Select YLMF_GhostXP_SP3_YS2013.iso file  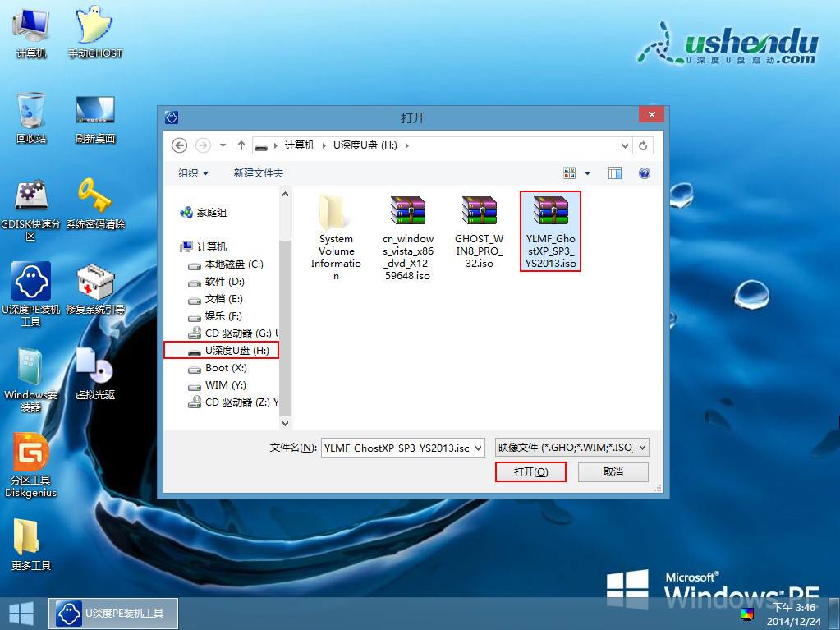coord(550,232)
